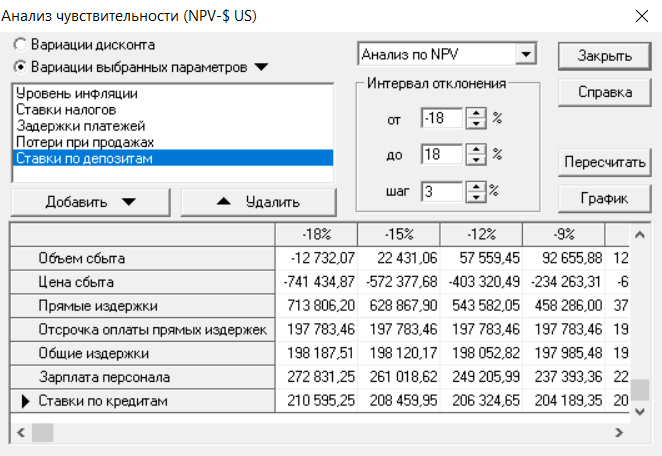Open the 'Анализ по NPV' dropdown
This screenshot has height=456, width=662.
click(x=526, y=54)
